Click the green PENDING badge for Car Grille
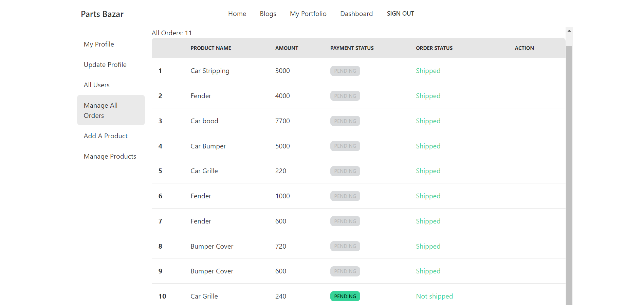The width and height of the screenshot is (644, 305). pyautogui.click(x=345, y=296)
